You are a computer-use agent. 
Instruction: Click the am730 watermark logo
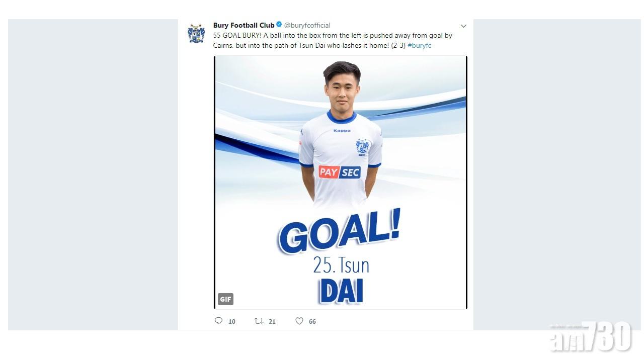tap(591, 336)
